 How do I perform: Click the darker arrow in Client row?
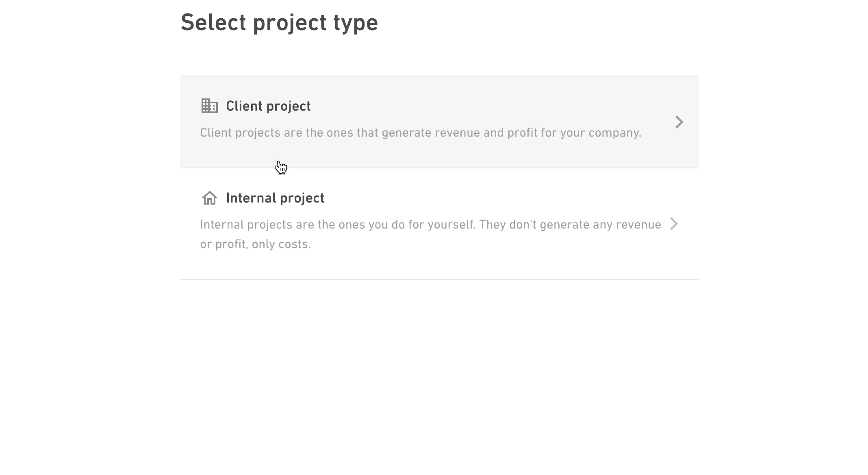(x=679, y=122)
